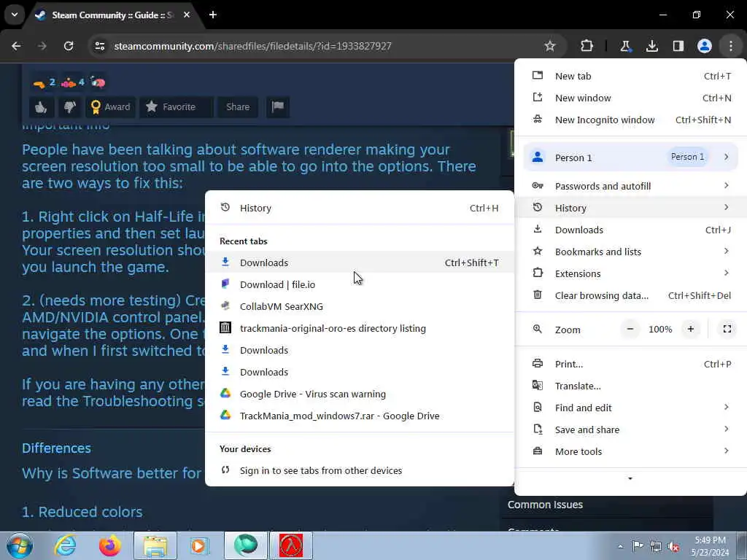The image size is (747, 560).
Task: Show hidden tray icons arrow
Action: [620, 546]
